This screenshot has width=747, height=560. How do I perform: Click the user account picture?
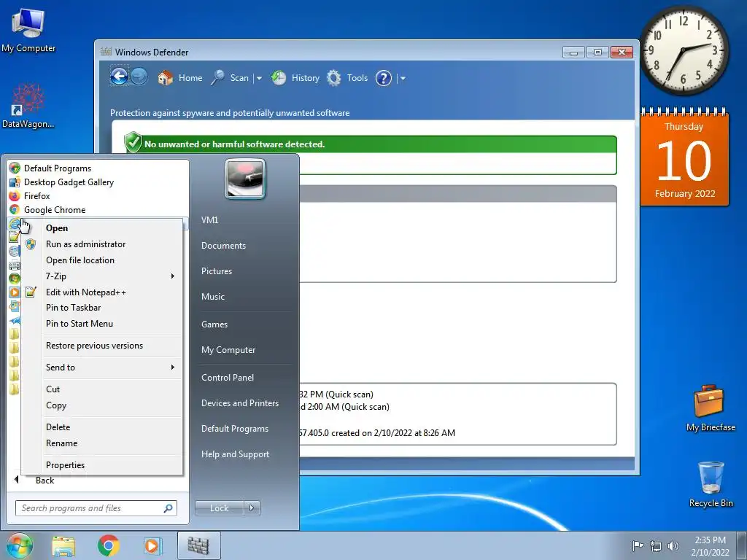coord(245,179)
